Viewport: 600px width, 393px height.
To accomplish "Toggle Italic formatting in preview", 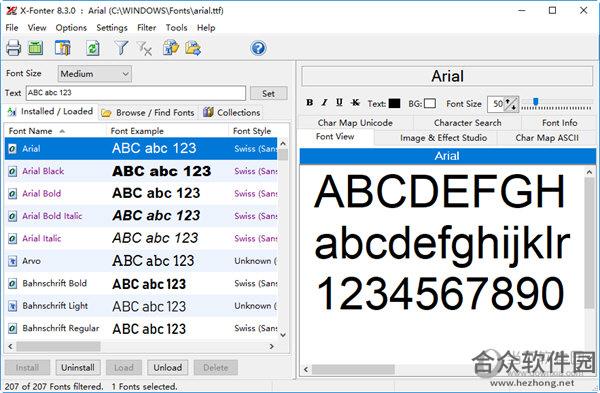I will (324, 103).
